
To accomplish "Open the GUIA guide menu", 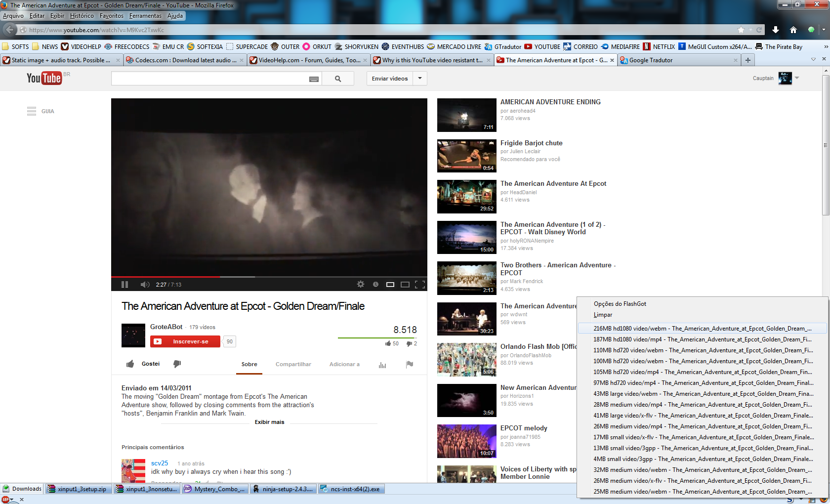I will coord(41,111).
